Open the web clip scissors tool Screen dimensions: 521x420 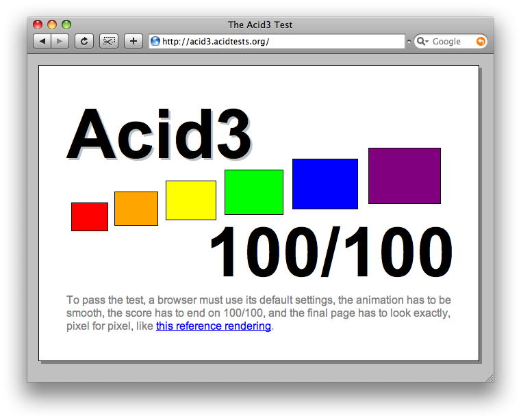point(109,41)
